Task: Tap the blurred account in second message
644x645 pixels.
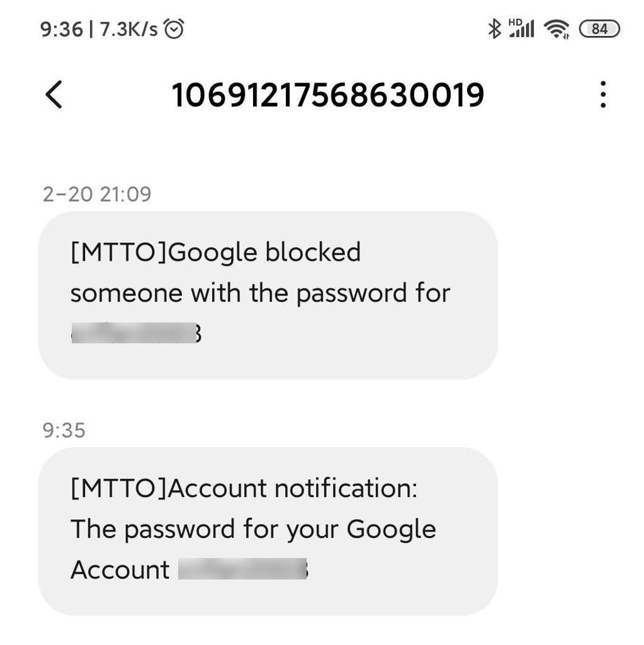Action: (242, 569)
